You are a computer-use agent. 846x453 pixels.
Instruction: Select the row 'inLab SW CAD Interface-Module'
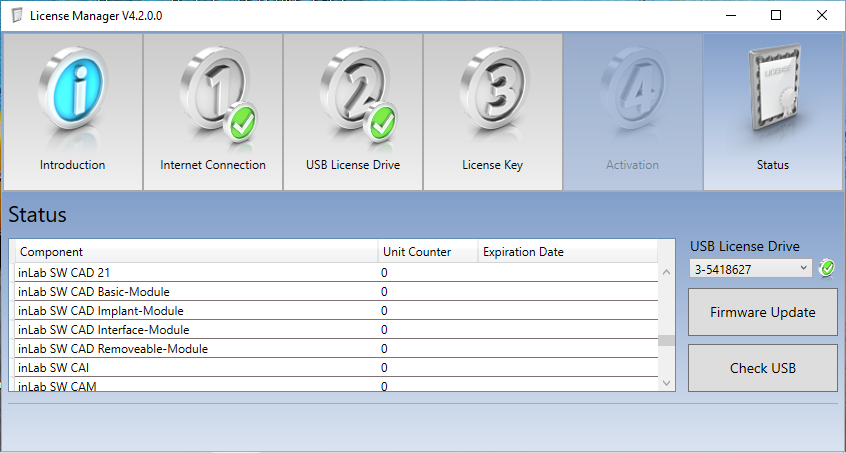tap(337, 330)
